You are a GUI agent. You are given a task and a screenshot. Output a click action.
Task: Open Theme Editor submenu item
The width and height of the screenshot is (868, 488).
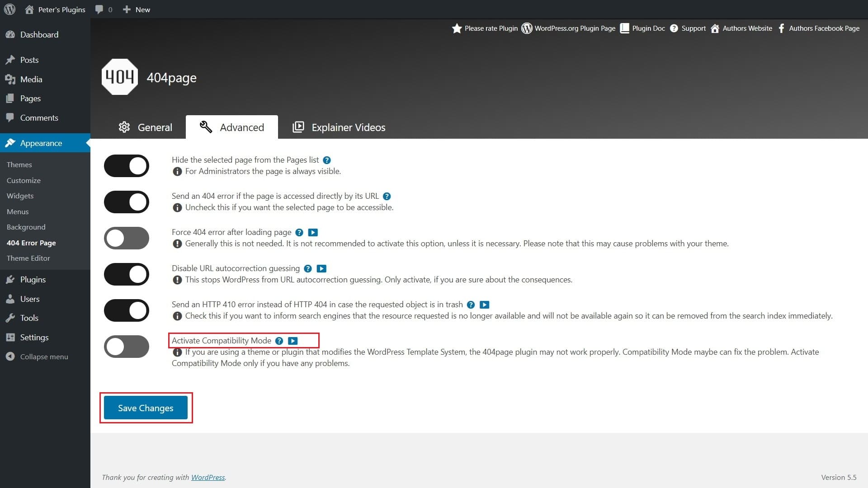pos(28,258)
